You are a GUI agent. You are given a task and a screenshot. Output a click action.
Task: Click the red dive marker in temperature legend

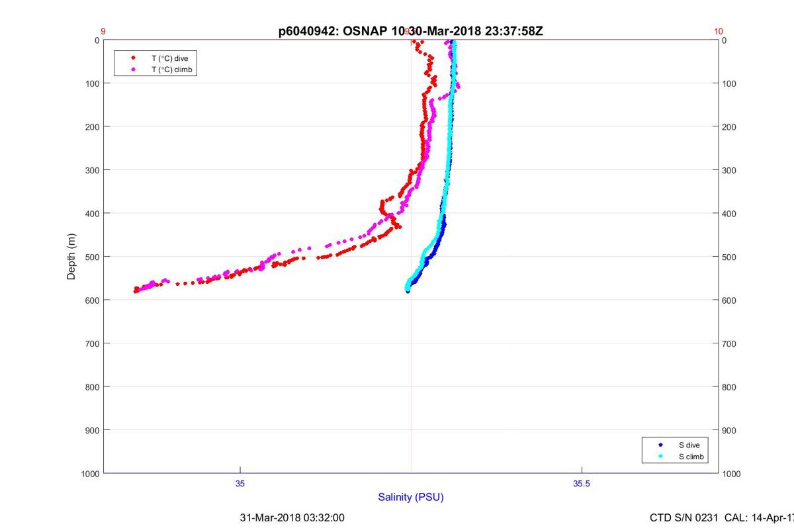click(134, 58)
